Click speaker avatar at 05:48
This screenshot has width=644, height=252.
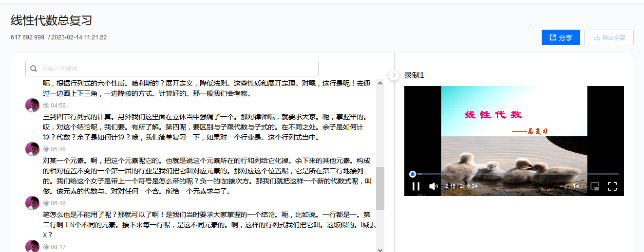(x=32, y=149)
